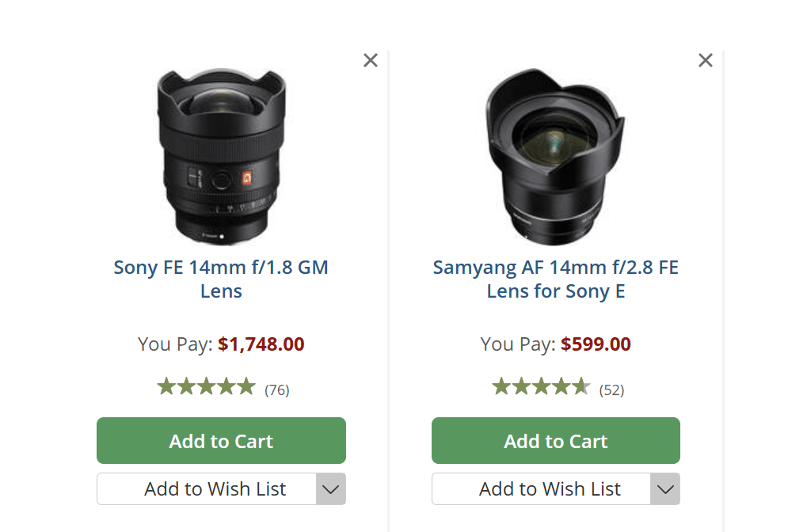Click the five-star rating of the Sony lens

[x=206, y=387]
